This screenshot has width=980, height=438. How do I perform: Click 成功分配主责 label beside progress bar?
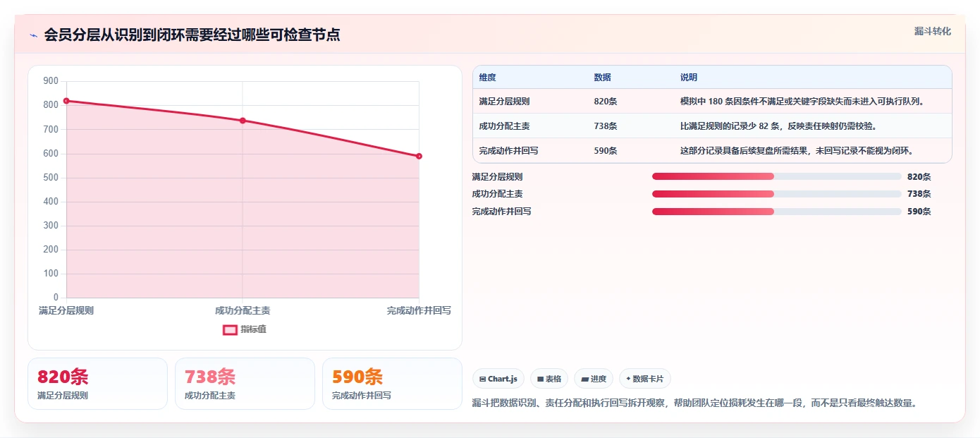coord(497,194)
